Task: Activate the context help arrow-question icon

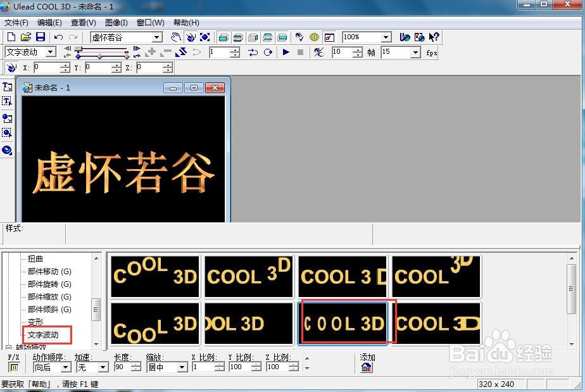Action: click(434, 37)
